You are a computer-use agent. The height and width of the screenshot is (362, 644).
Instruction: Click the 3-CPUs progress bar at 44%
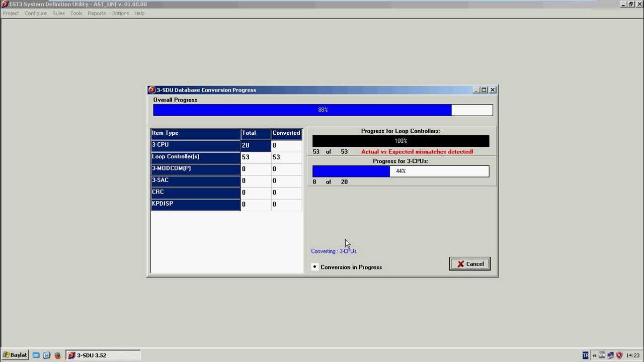[400, 171]
